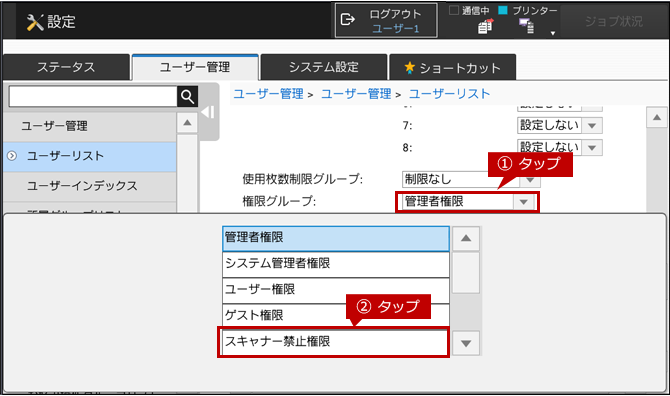Viewport: 670px width, 396px height.
Task: Click the sidebar scroll up arrow
Action: point(187,123)
